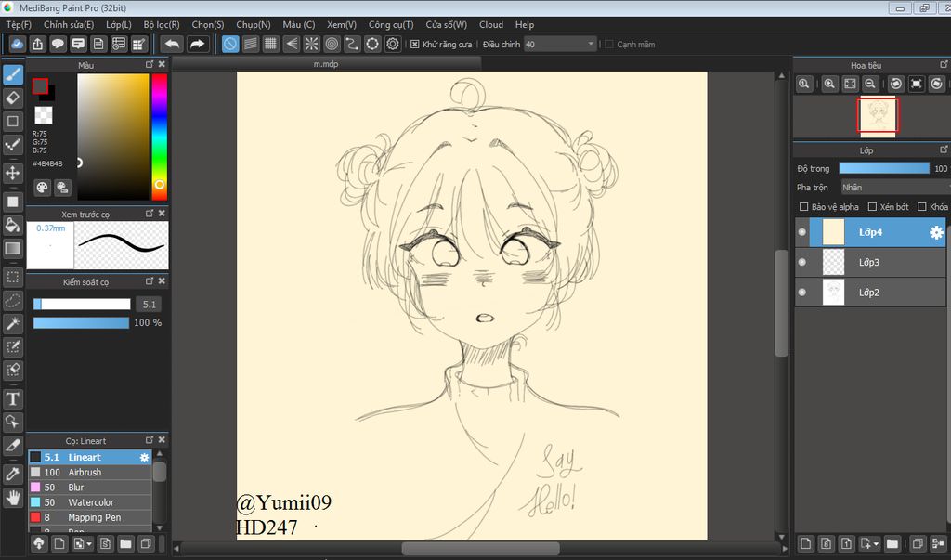Select the Mapping Pen brush

[x=90, y=517]
